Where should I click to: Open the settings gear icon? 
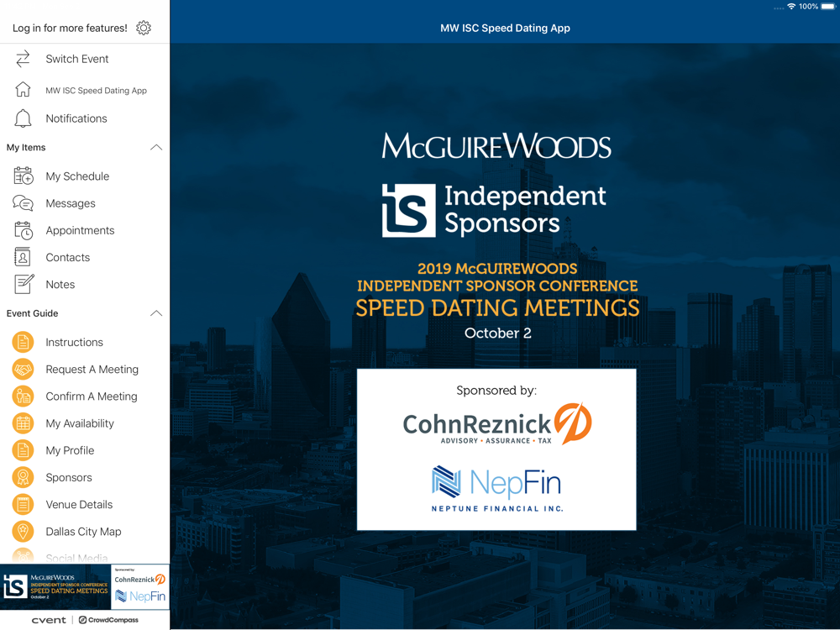[x=144, y=28]
